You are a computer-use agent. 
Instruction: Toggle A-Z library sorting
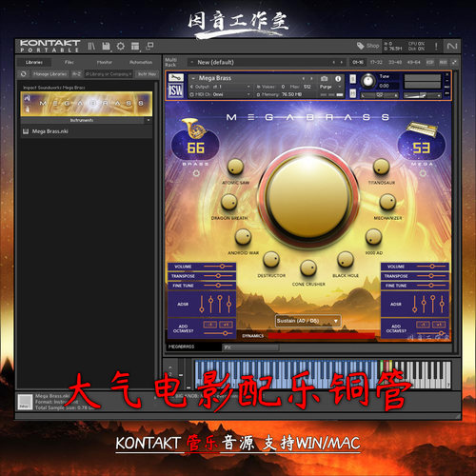coord(76,74)
